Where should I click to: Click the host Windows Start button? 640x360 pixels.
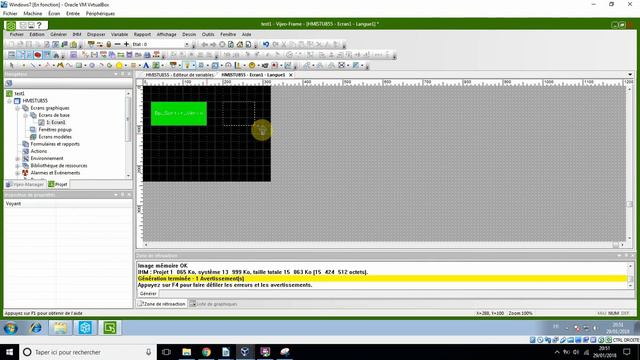(9, 352)
